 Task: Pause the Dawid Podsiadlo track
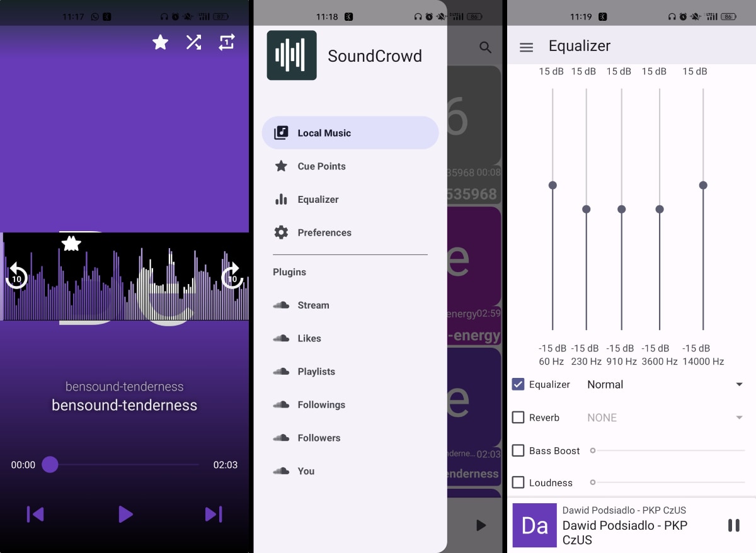[x=733, y=525]
